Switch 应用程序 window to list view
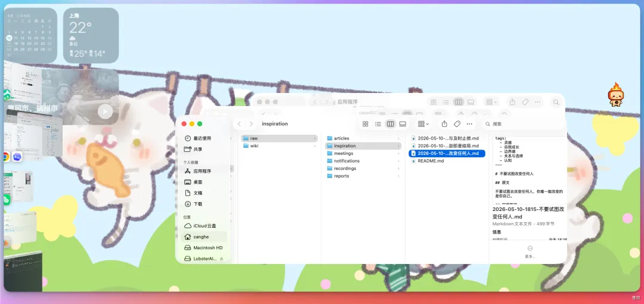The height and width of the screenshot is (304, 644). (x=446, y=102)
